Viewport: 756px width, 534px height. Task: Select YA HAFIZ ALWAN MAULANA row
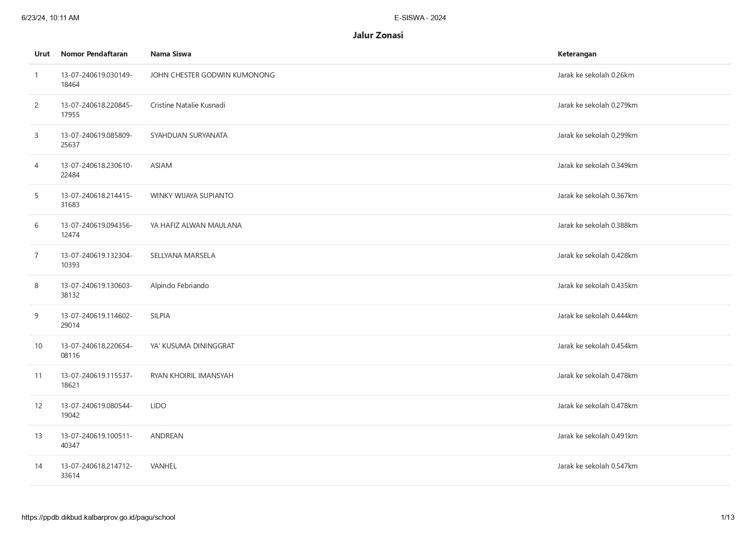(x=380, y=230)
